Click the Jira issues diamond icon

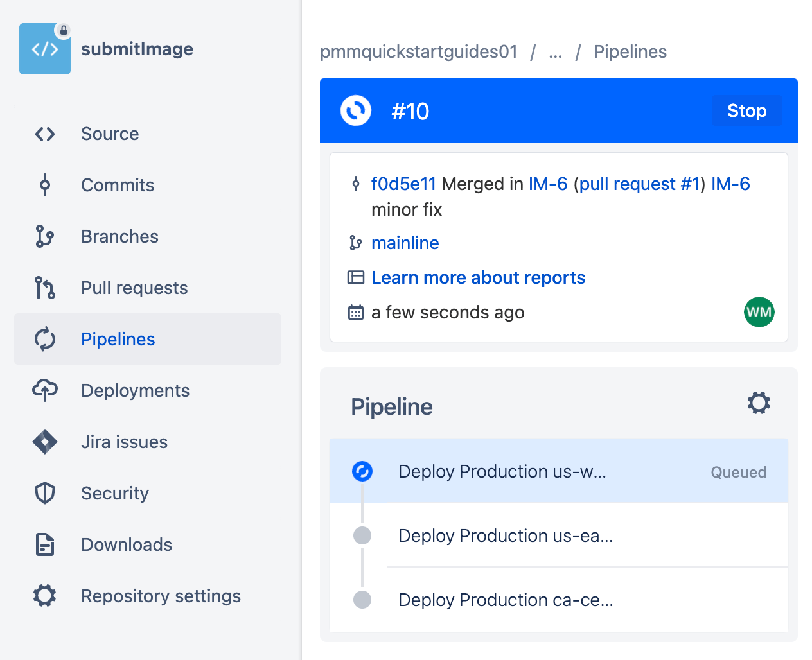tap(44, 442)
